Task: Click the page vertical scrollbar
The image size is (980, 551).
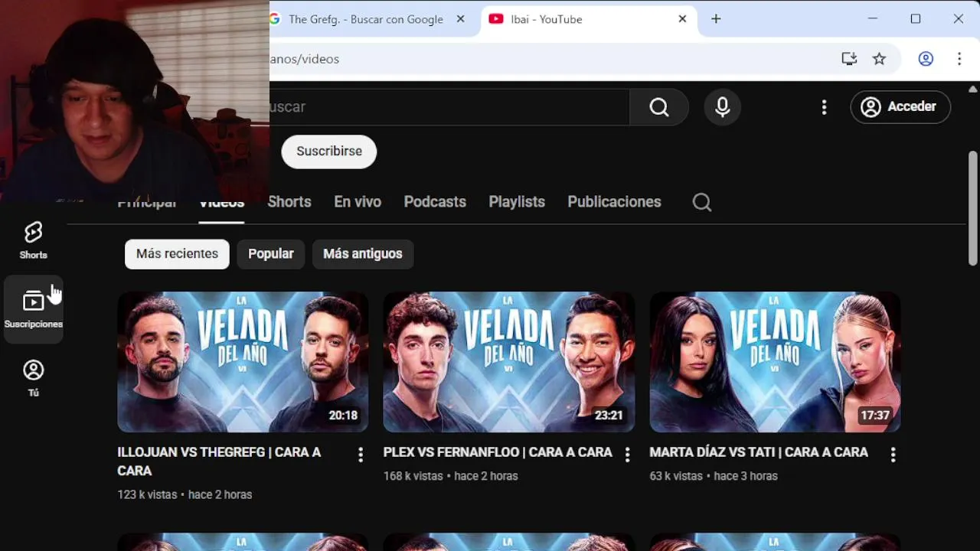Action: (973, 208)
